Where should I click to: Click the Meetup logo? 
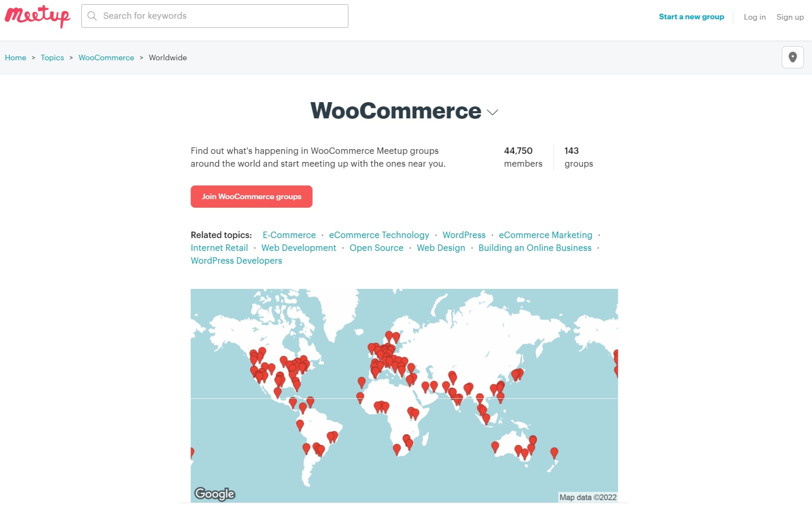pyautogui.click(x=38, y=16)
